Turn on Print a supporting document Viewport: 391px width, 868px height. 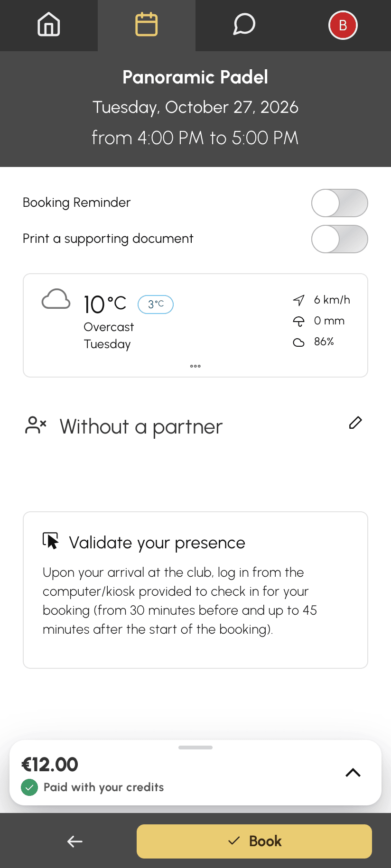340,239
